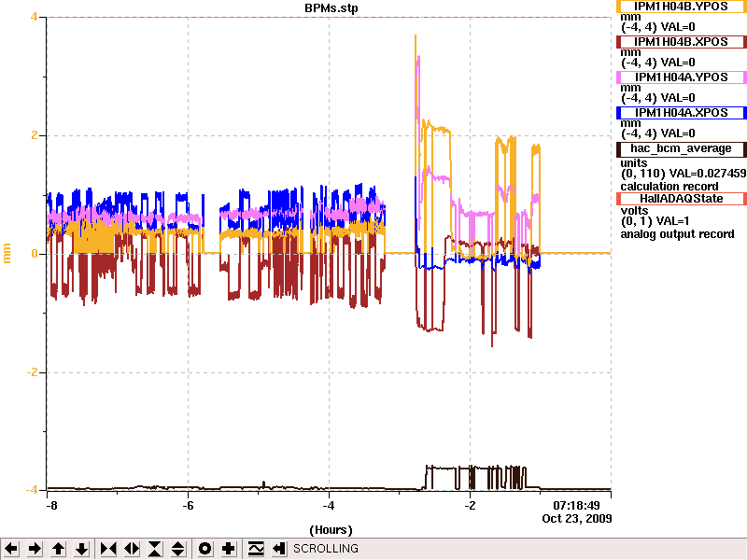Screen dimensions: 747x560
Task: Click the plus toolbar icon
Action: pos(229,549)
